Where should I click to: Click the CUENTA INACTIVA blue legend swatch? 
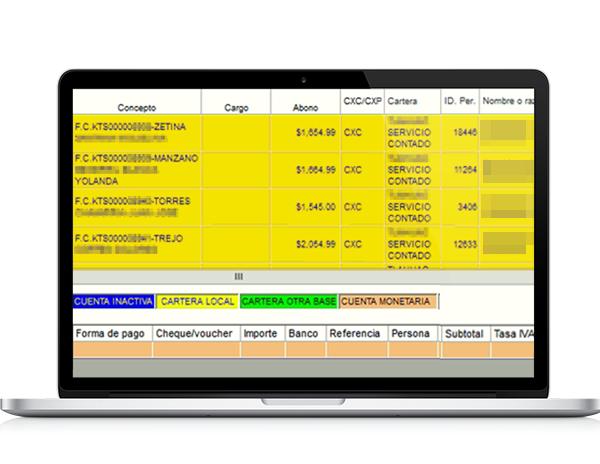pos(114,301)
